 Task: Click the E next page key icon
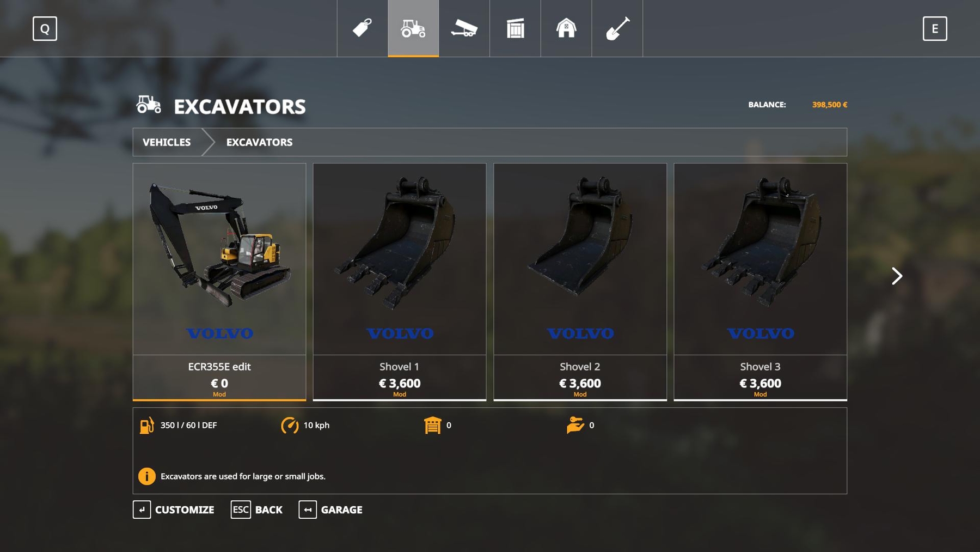point(935,28)
